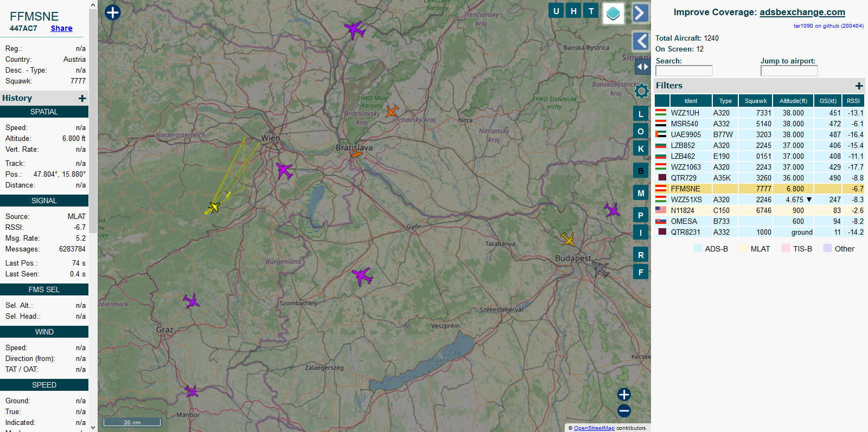Expand the Filters section
The height and width of the screenshot is (432, 868).
click(859, 86)
